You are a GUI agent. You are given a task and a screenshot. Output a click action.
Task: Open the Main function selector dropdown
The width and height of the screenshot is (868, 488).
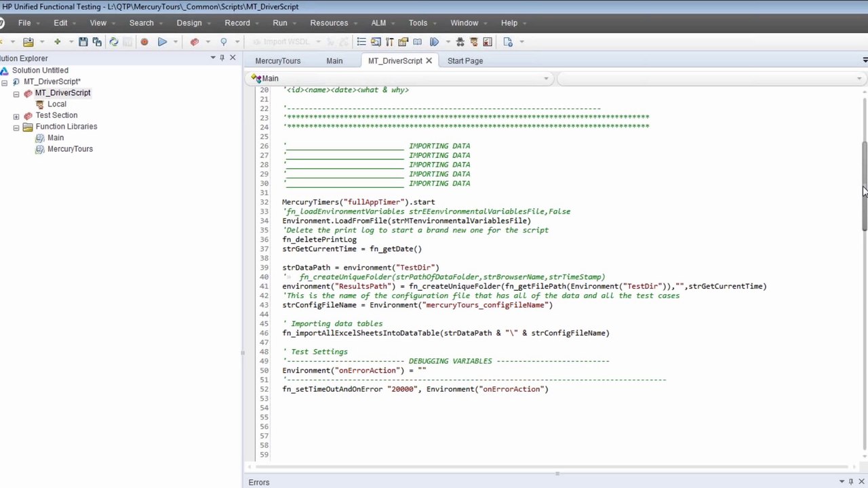tap(546, 79)
